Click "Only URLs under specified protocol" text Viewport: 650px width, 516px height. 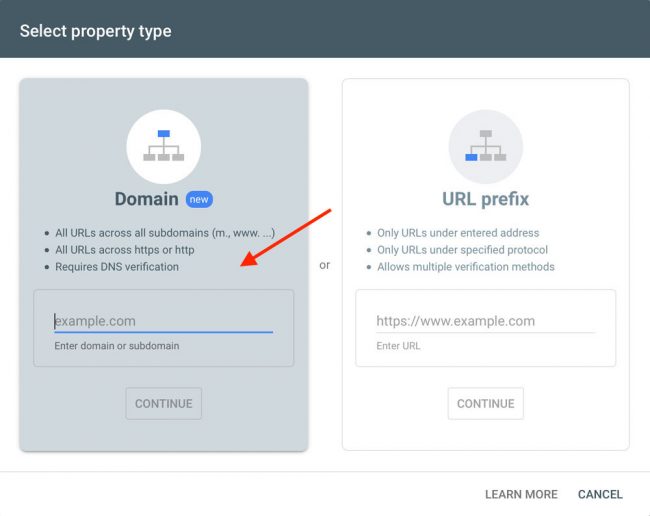click(462, 250)
